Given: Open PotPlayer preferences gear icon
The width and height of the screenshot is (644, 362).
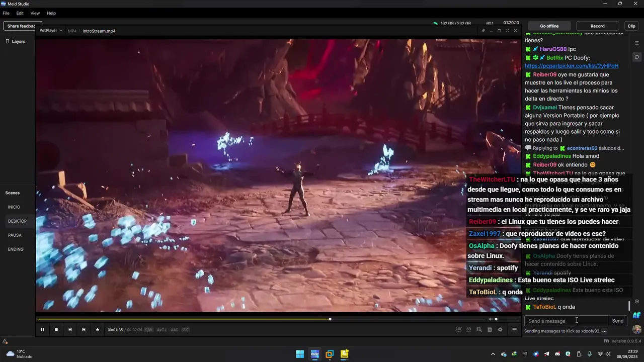Looking at the screenshot, I should (x=500, y=329).
